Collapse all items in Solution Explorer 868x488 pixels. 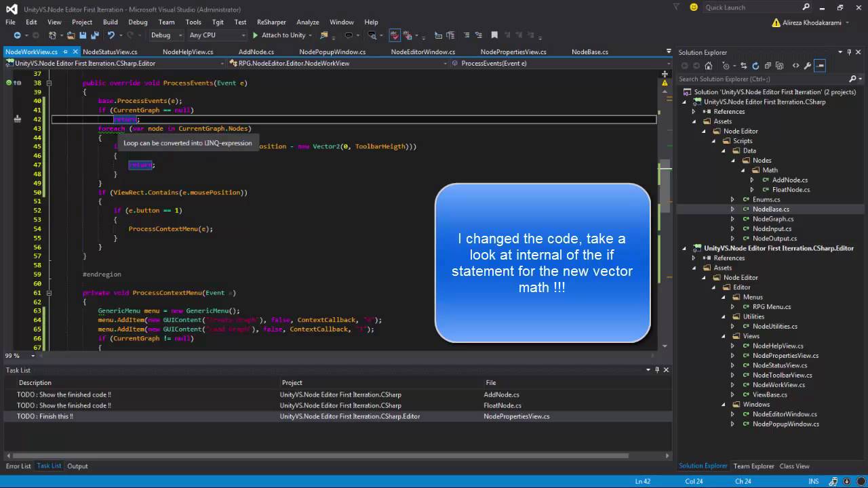pyautogui.click(x=768, y=66)
